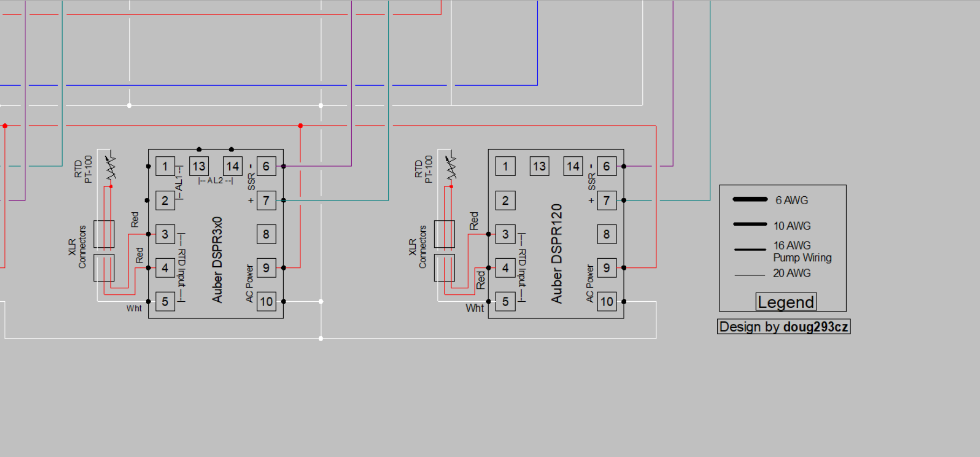
Task: Click the 20 AWG line sample in legend
Action: tap(750, 275)
